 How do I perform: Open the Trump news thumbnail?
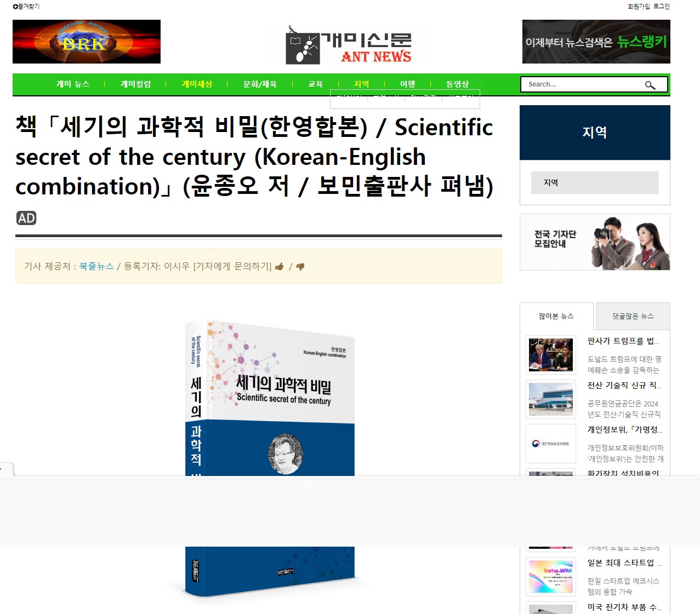click(551, 355)
